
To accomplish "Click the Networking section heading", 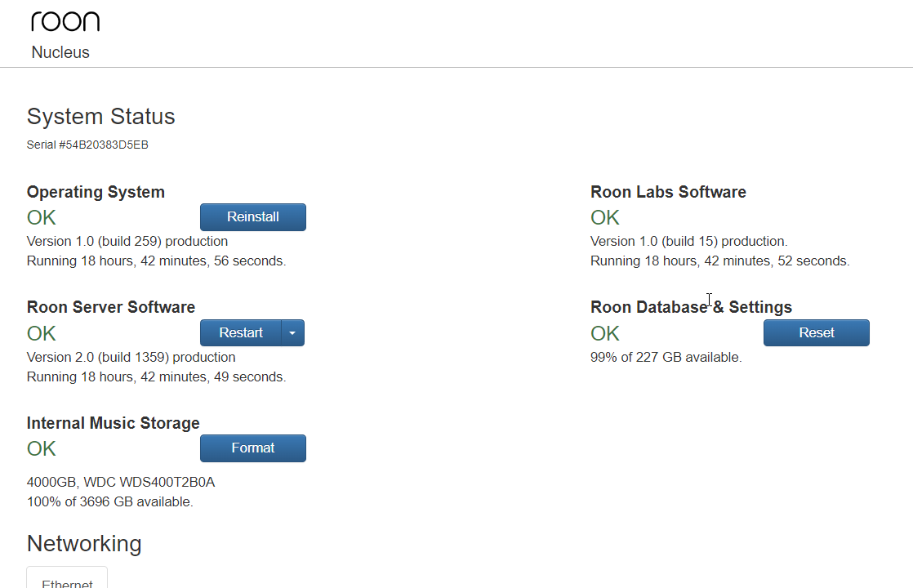I will tap(84, 543).
